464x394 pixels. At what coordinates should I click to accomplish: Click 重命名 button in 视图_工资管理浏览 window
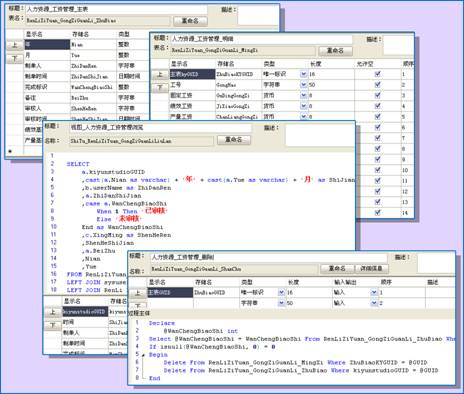point(234,140)
